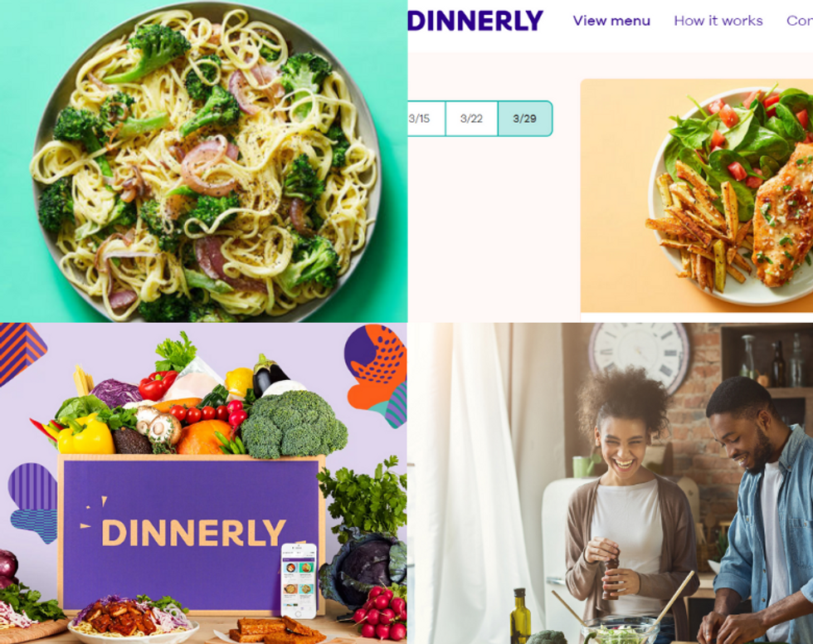Screen dimensions: 813x644
Task: Click the yellow bell pepper
Action: click(x=85, y=435)
